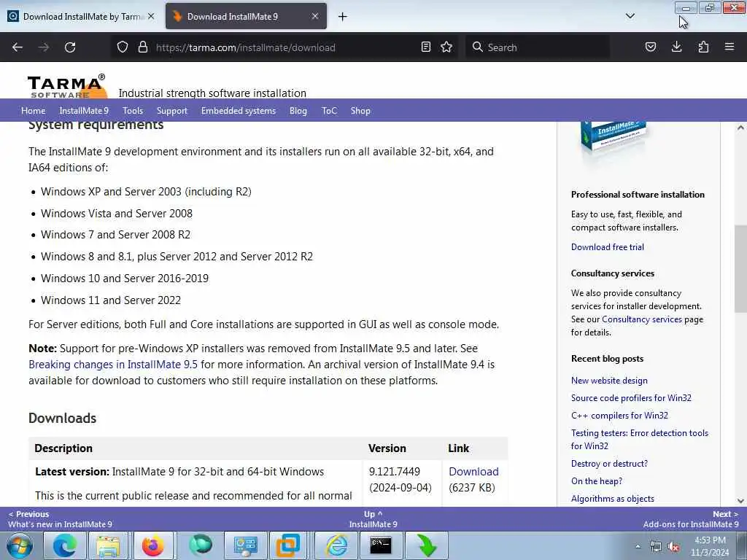Open Algorithms as objects blog post

[x=613, y=499]
